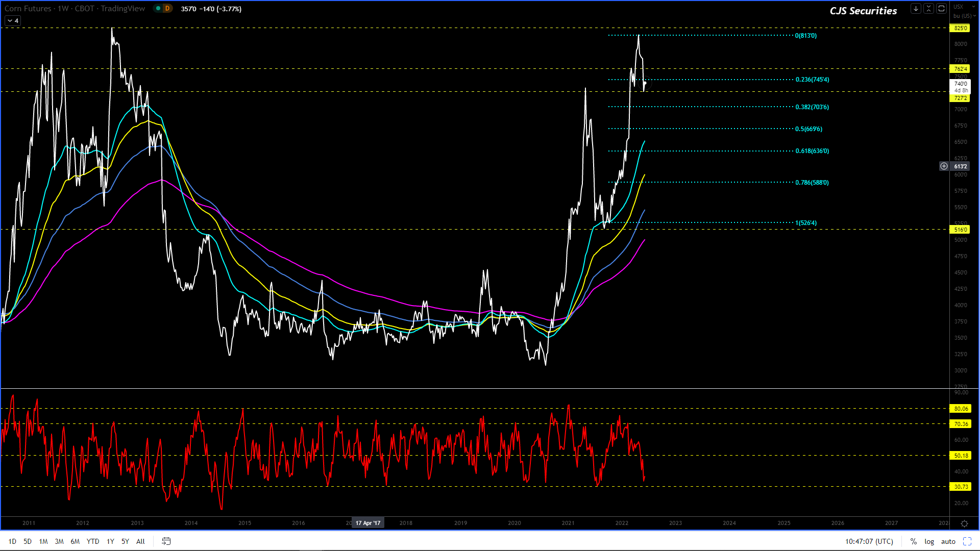Toggle the percent scale mode
Image resolution: width=980 pixels, height=551 pixels.
[913, 541]
